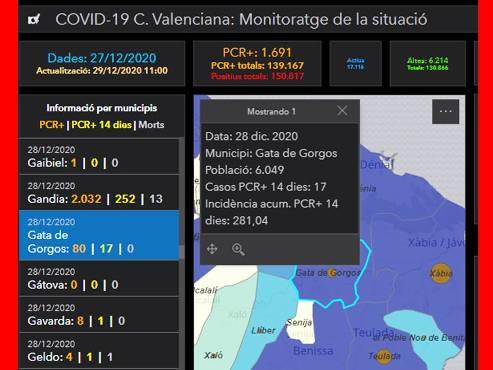
Task: Click the dashboard logo icon in header
Action: click(34, 20)
